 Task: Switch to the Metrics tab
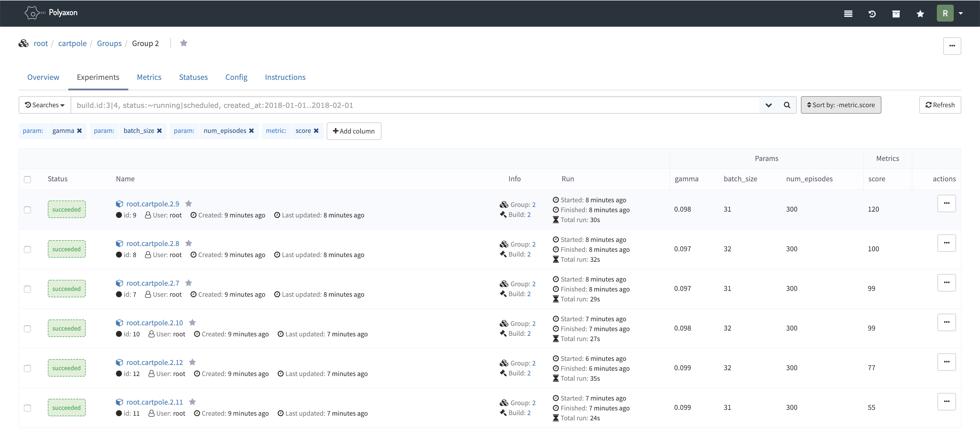click(x=149, y=77)
